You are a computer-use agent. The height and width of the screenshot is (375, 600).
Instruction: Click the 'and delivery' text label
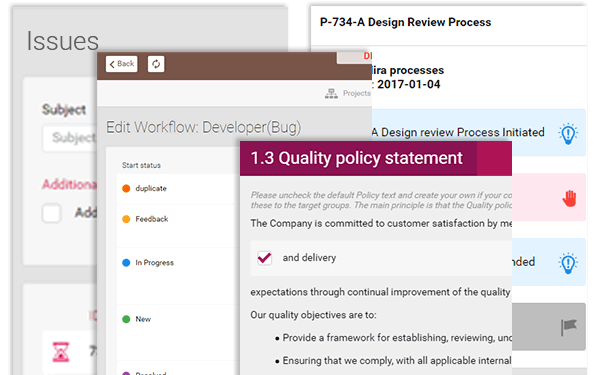pyautogui.click(x=309, y=258)
